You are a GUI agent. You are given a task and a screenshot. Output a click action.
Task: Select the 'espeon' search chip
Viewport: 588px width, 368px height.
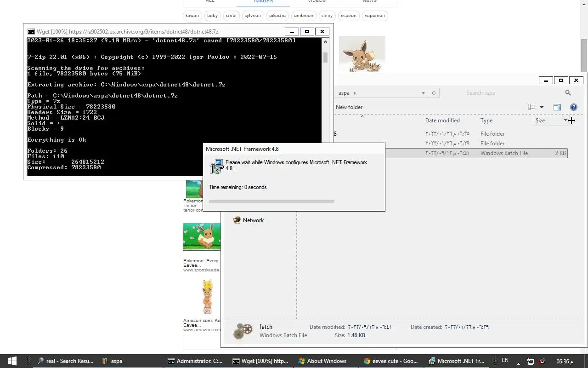tap(348, 16)
